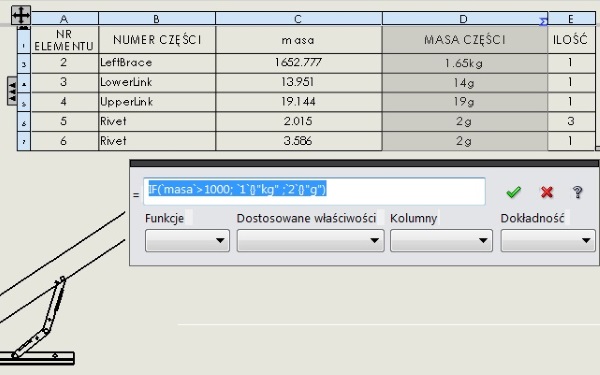The height and width of the screenshot is (375, 600).
Task: Open the Kolumny dropdown list
Action: (441, 241)
